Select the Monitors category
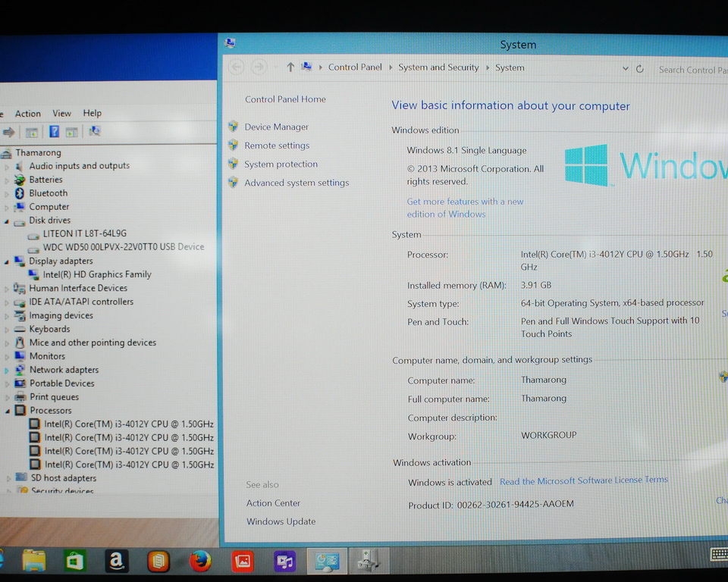 pos(47,356)
